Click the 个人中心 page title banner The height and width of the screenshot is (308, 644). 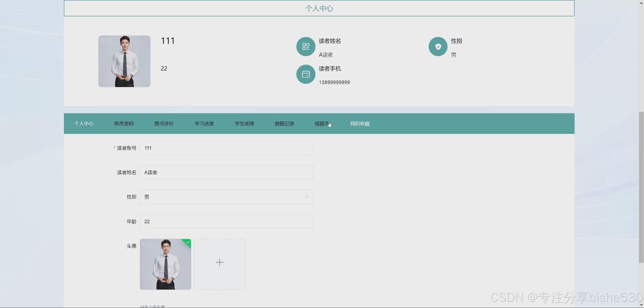(319, 8)
